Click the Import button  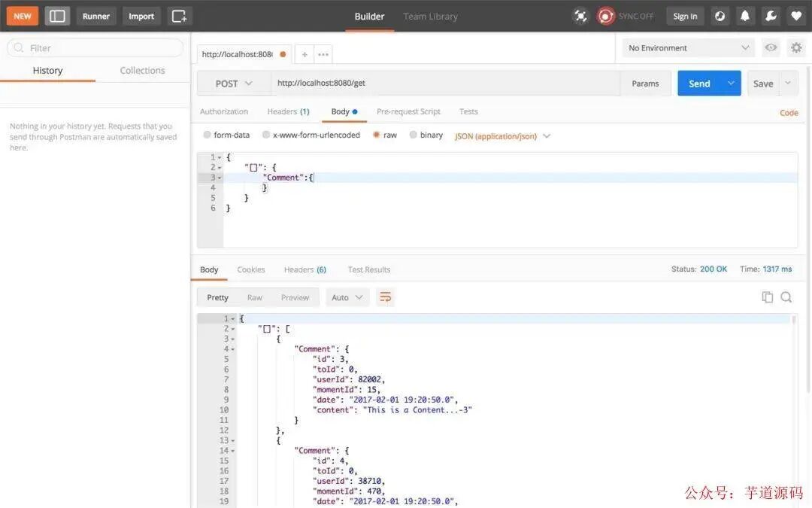pyautogui.click(x=141, y=16)
